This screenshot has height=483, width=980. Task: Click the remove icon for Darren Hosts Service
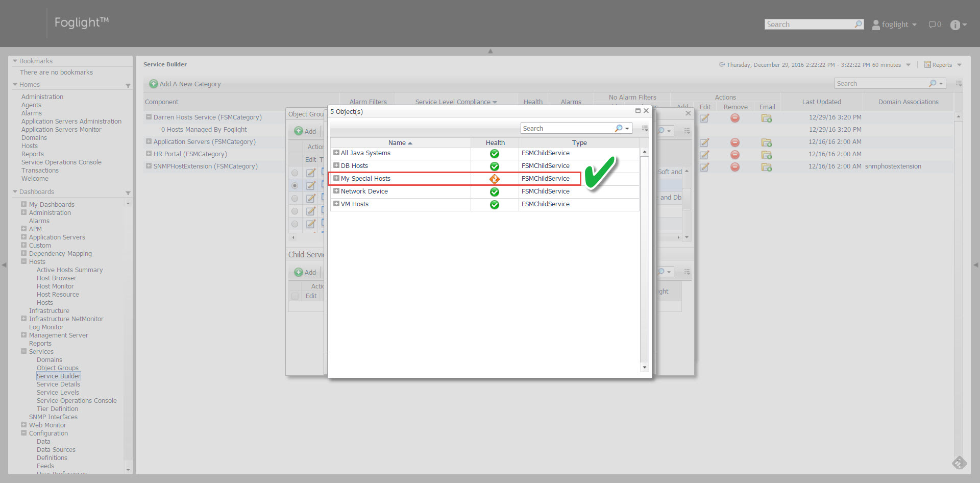coord(734,118)
